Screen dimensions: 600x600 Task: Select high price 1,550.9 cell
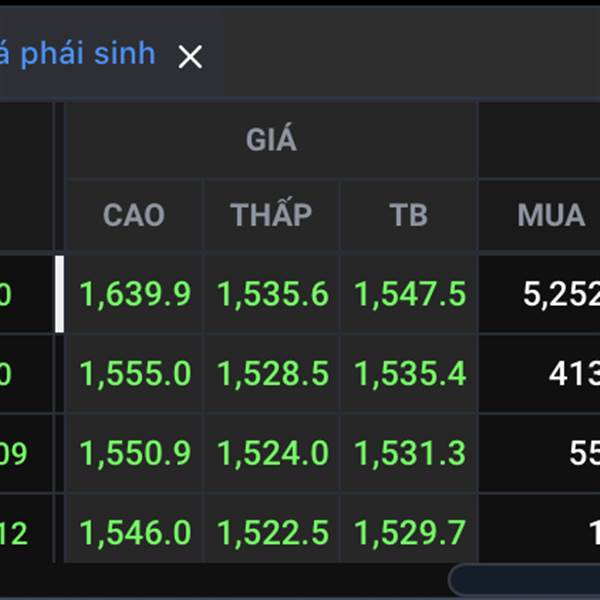pyautogui.click(x=135, y=453)
